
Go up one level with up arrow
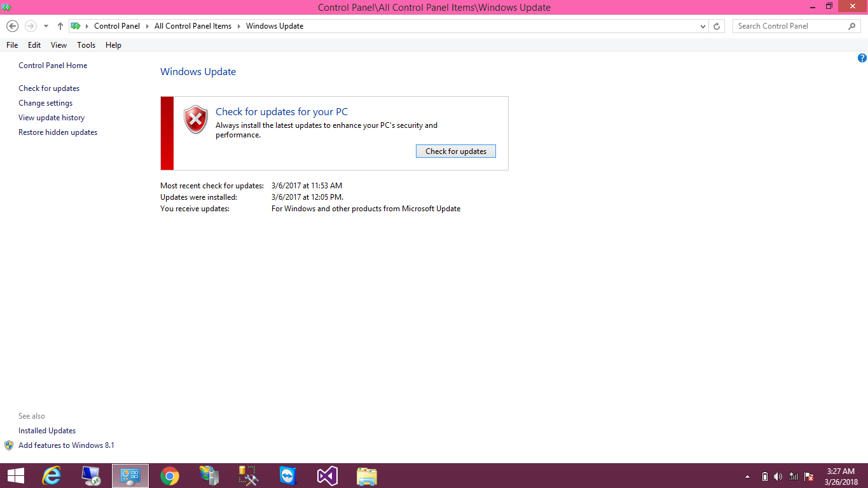(x=60, y=26)
